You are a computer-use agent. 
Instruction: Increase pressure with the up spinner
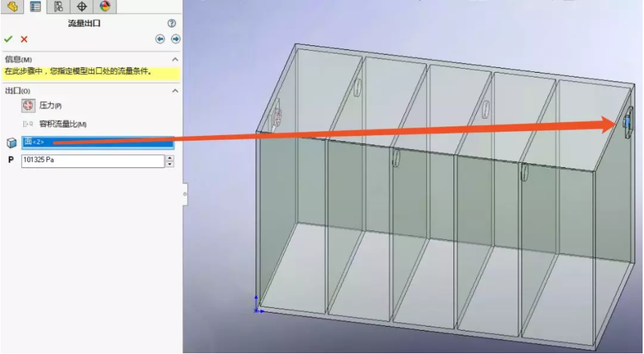point(170,158)
